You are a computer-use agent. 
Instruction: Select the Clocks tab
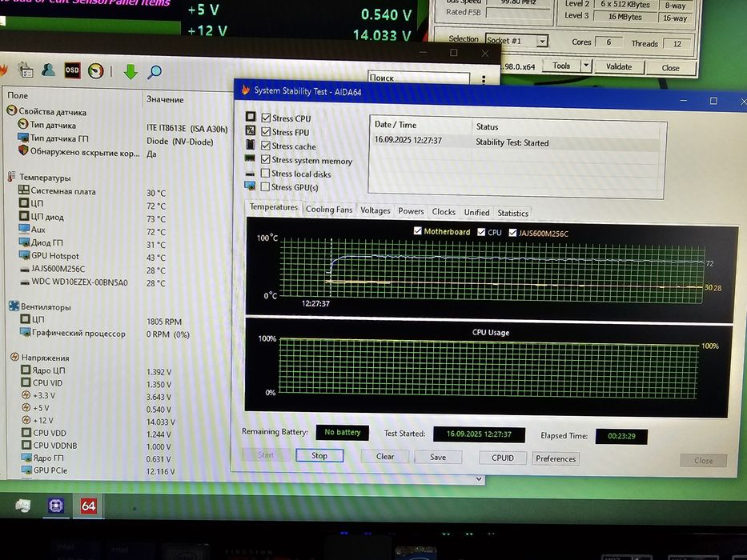pos(444,211)
